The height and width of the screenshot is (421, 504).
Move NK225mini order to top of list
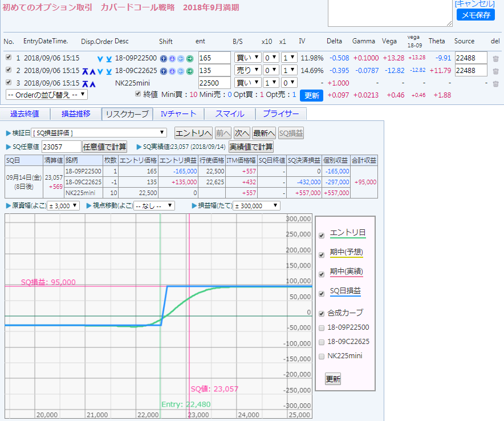(x=85, y=84)
